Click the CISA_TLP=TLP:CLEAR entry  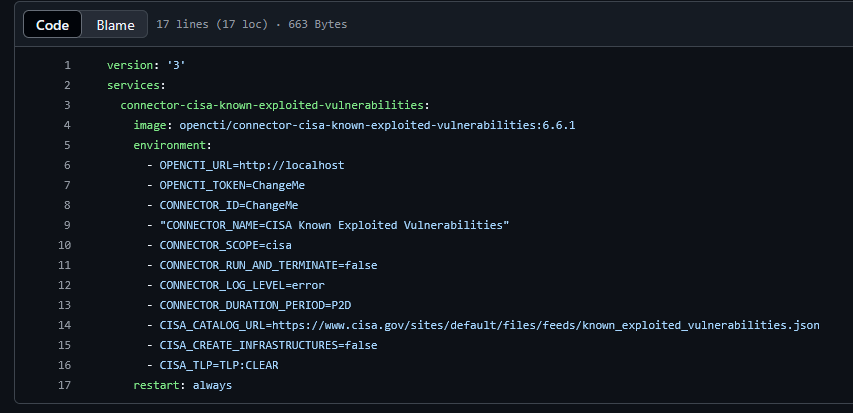pos(219,365)
